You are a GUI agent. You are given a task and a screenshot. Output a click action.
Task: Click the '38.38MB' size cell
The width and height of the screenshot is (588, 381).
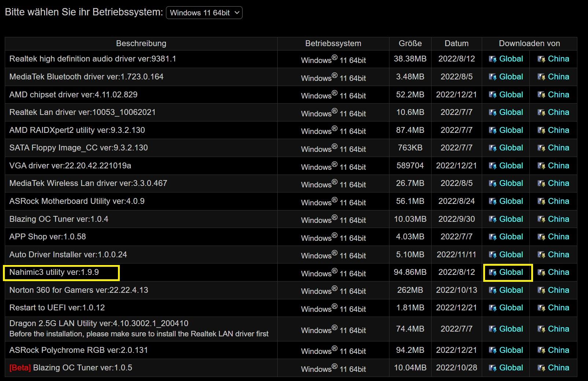coord(410,59)
